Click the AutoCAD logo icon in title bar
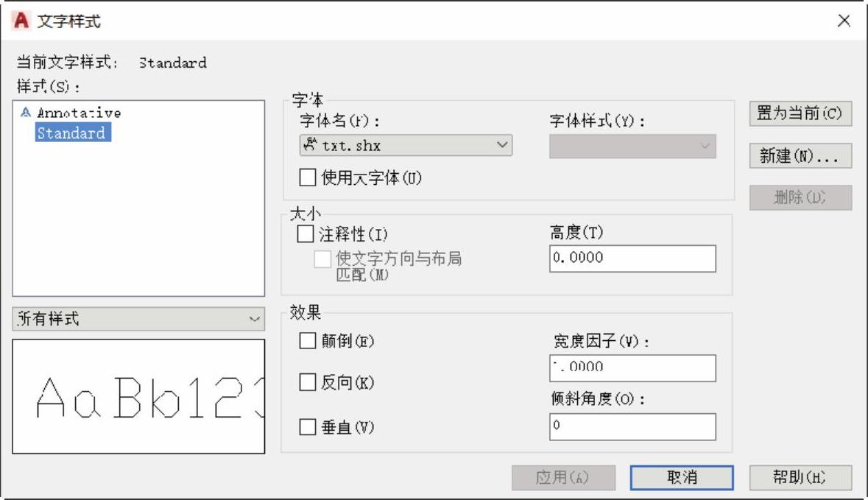Screen dimensions: 868x500 (x=23, y=21)
